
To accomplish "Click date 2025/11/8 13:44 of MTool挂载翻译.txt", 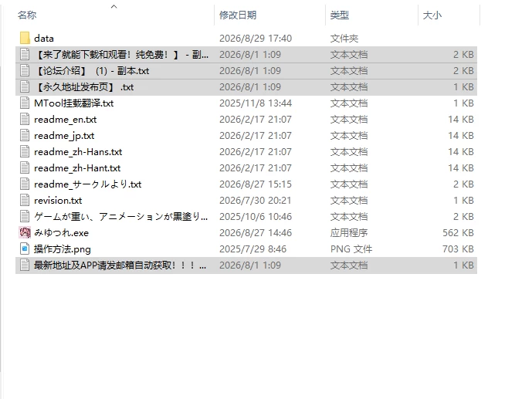I will (x=256, y=103).
